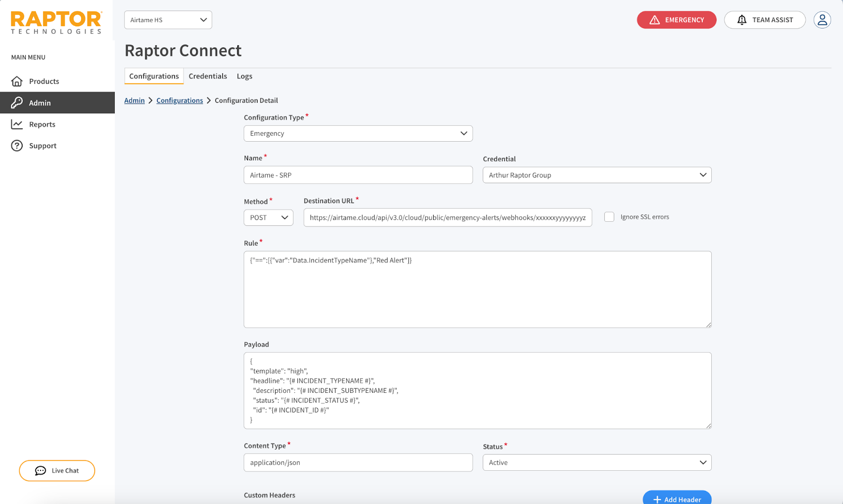This screenshot has width=843, height=504.
Task: Click the TEAM ASSIST button
Action: point(764,20)
